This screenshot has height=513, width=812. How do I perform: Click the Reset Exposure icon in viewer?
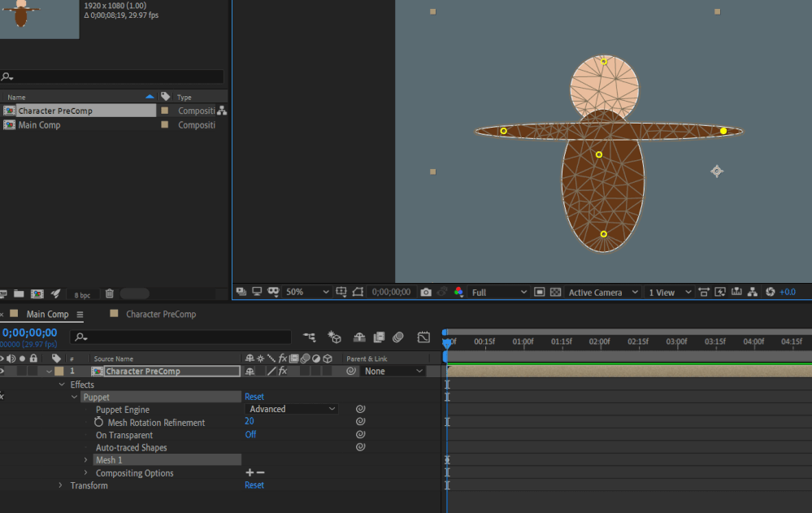pyautogui.click(x=770, y=292)
